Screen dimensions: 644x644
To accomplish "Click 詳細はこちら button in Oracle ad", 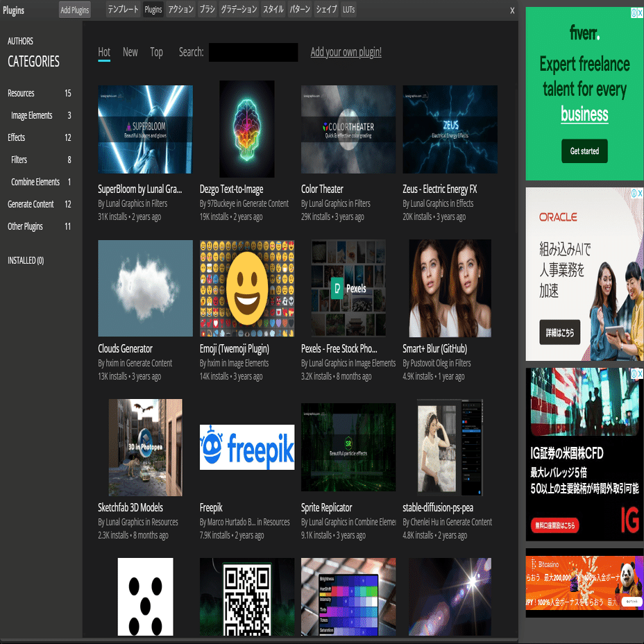I will tap(560, 332).
